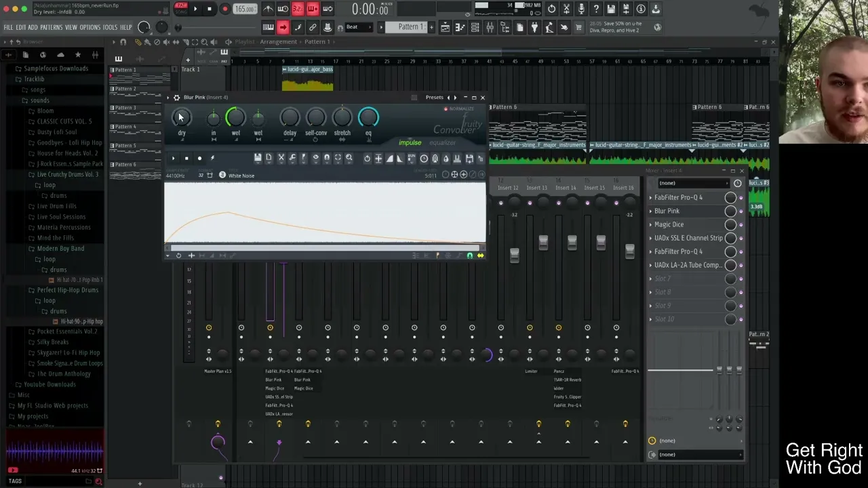Click TAGS in the browser panel

click(15, 481)
